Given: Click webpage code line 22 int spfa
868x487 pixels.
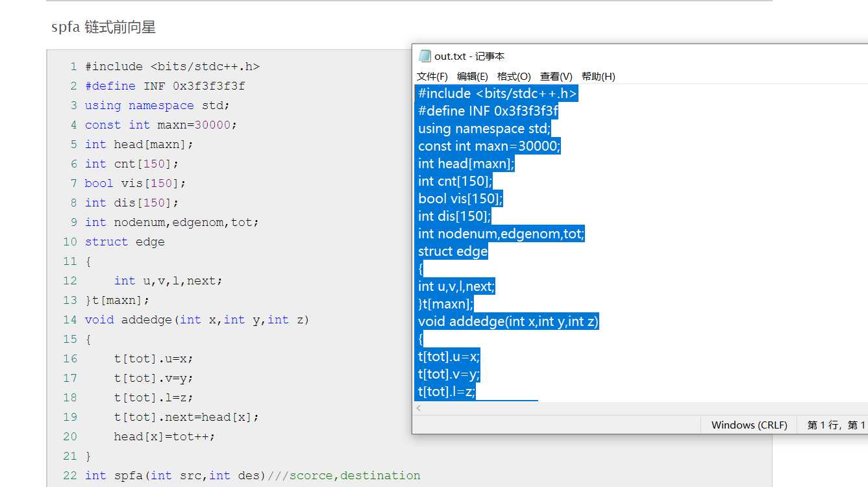Looking at the screenshot, I should pyautogui.click(x=253, y=475).
